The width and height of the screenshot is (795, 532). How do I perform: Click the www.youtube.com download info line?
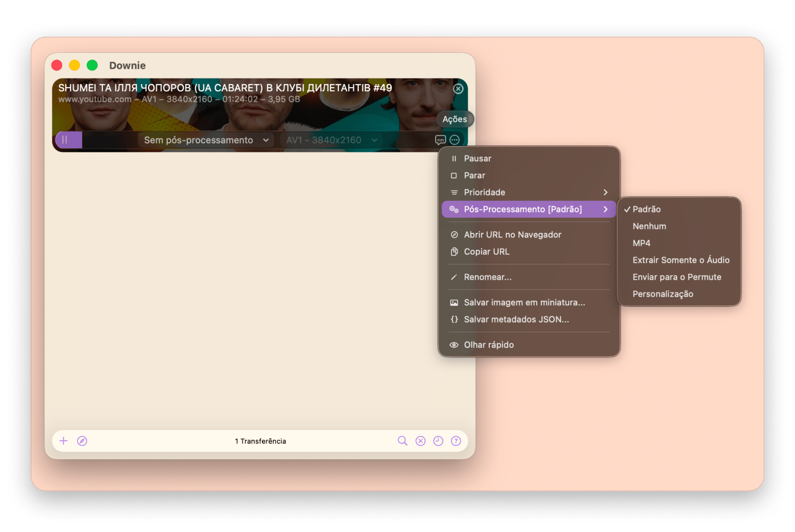tap(179, 99)
